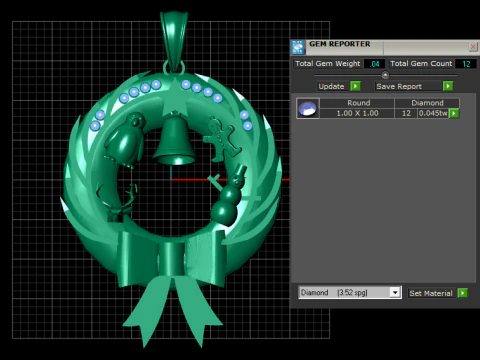Select the round gem thumbnail in report
The height and width of the screenshot is (360, 480).
point(308,108)
